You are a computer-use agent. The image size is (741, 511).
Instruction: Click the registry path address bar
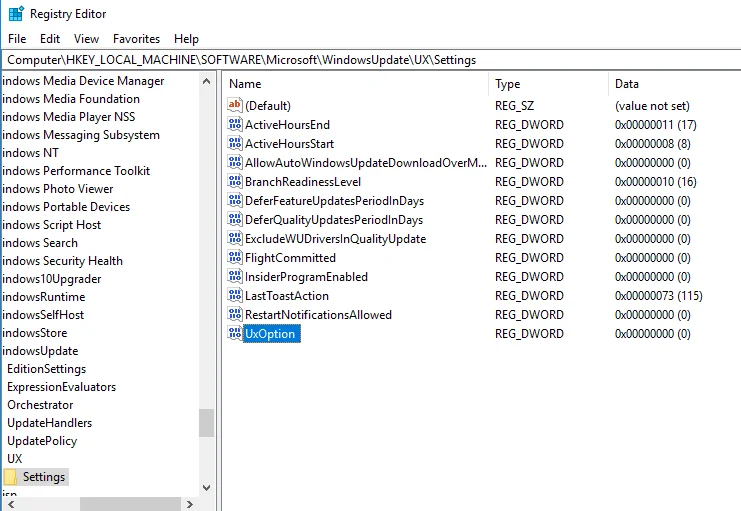[x=371, y=60]
